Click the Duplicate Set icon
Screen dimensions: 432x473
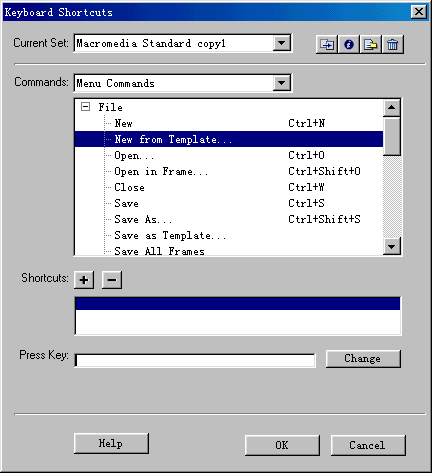327,44
